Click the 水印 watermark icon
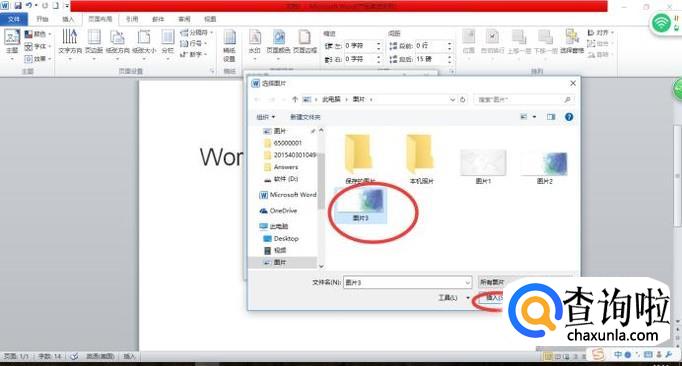 [x=254, y=42]
